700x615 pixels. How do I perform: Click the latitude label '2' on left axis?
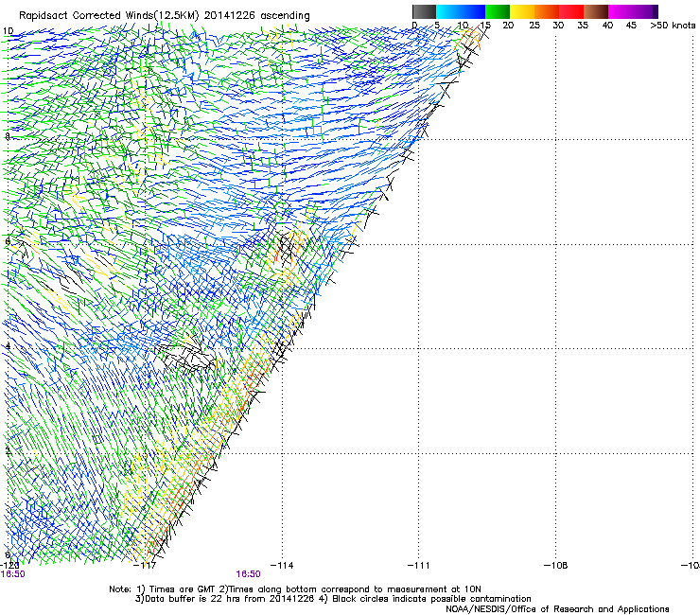[x=8, y=451]
